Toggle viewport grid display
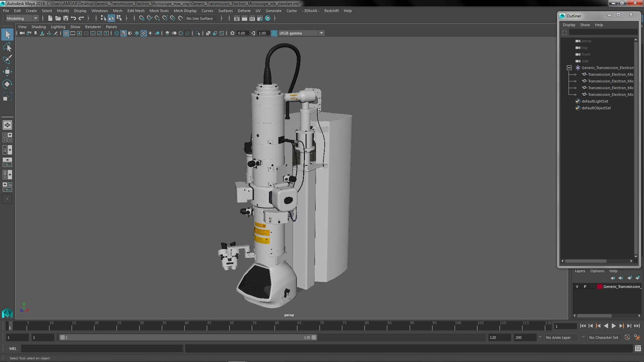644x362 pixels. pyautogui.click(x=66, y=33)
